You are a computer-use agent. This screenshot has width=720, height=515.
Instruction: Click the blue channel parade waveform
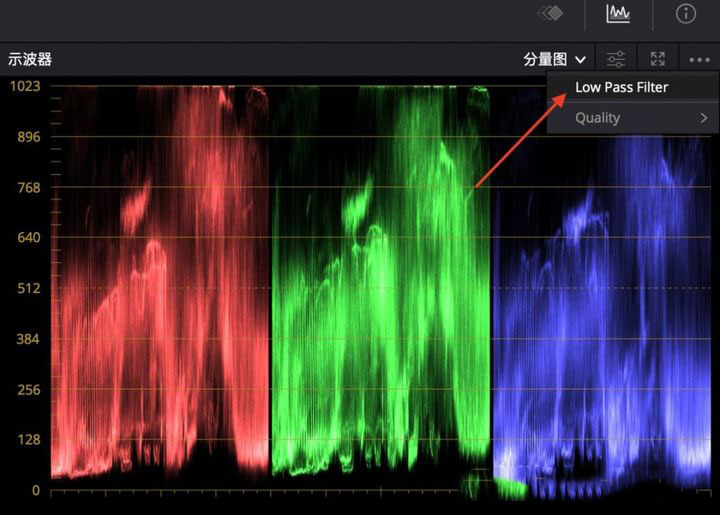[602, 317]
